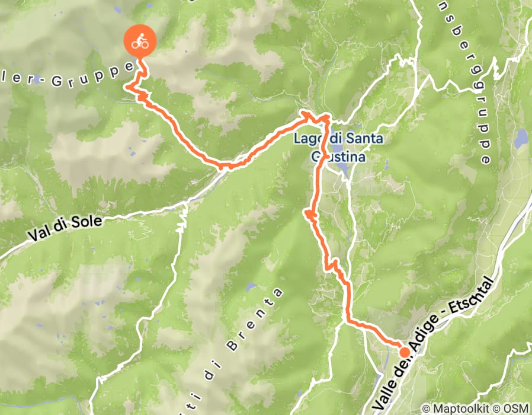Click the small blue lake left of Gruppe label
The image size is (532, 415).
(37, 78)
